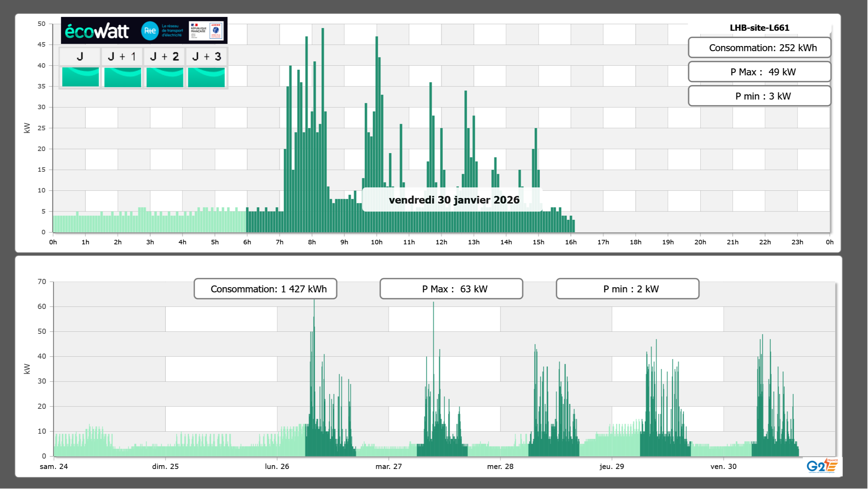The image size is (868, 489).
Task: Click the République Française ADEME logo
Action: pyautogui.click(x=206, y=31)
